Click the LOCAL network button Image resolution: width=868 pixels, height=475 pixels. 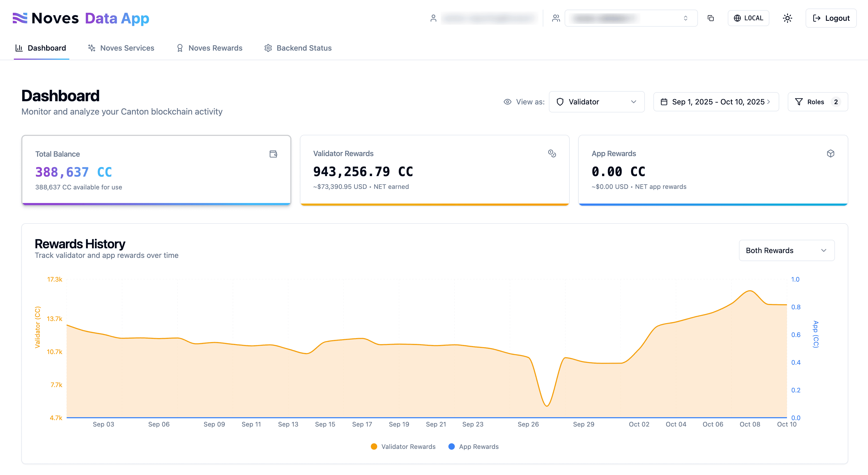pyautogui.click(x=748, y=18)
